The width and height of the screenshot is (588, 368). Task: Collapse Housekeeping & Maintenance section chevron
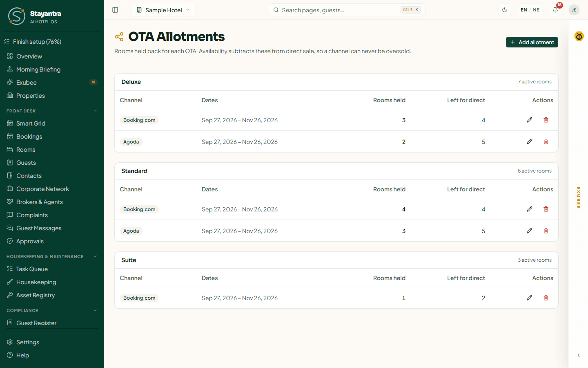pos(95,256)
